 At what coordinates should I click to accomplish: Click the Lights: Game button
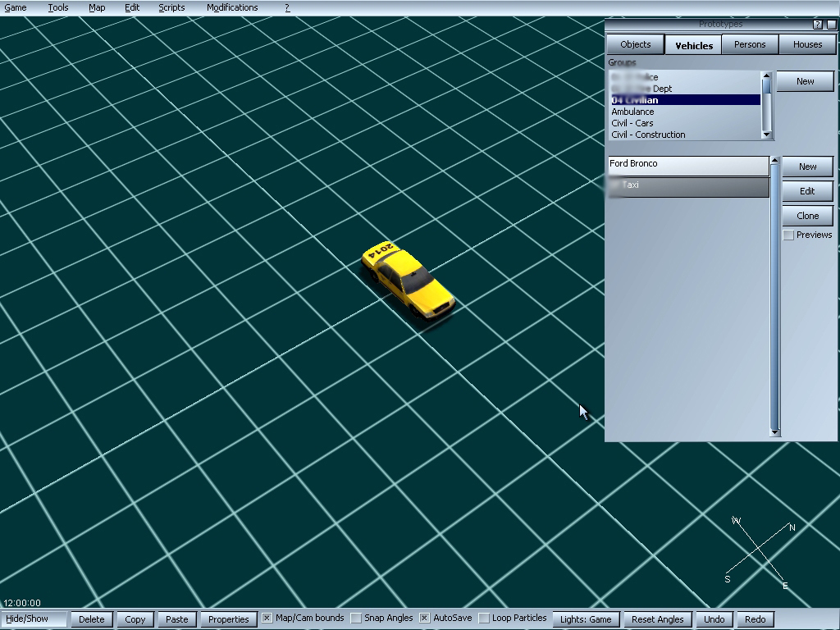(586, 619)
